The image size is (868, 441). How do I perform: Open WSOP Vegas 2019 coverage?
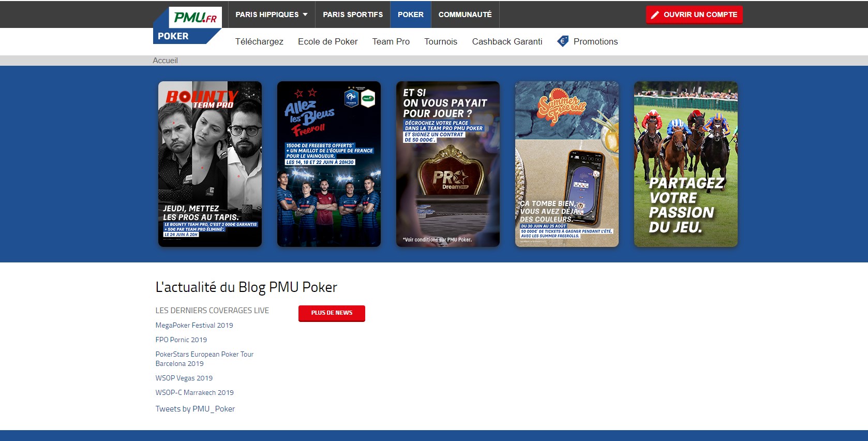184,378
